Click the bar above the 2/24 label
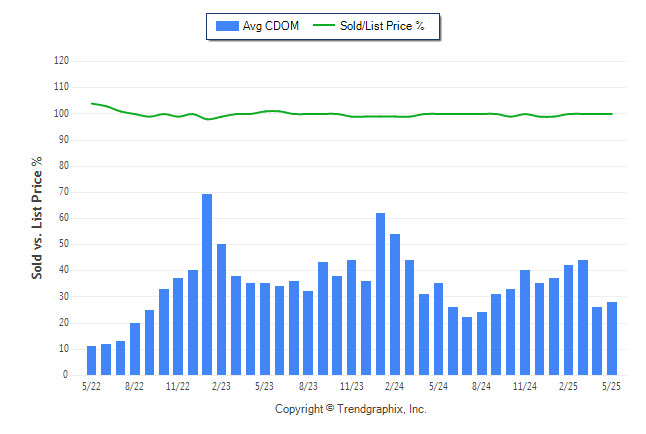Screen dimensions: 646x434 tap(395, 305)
